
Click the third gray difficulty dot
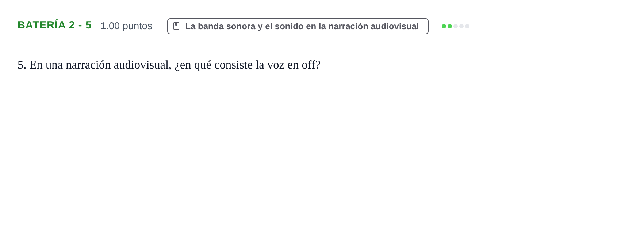click(x=456, y=26)
